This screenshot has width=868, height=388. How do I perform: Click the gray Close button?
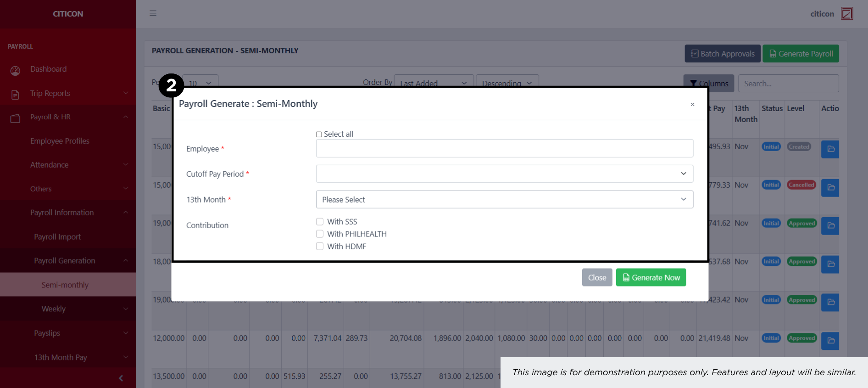(597, 277)
